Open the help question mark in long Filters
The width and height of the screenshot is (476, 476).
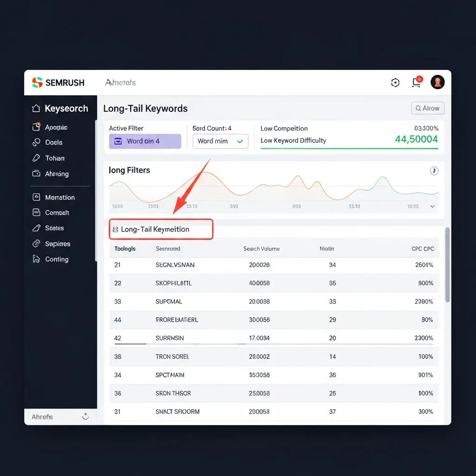[434, 171]
